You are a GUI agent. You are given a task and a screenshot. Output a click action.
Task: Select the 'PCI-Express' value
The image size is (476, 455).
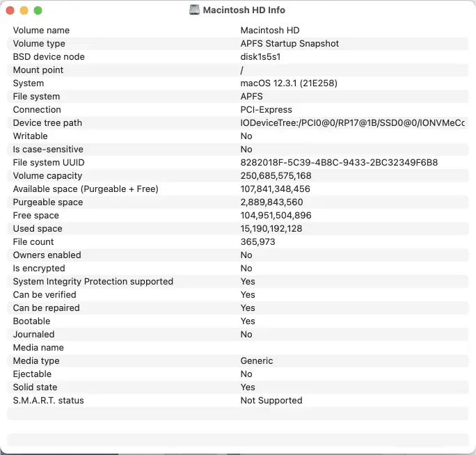267,110
